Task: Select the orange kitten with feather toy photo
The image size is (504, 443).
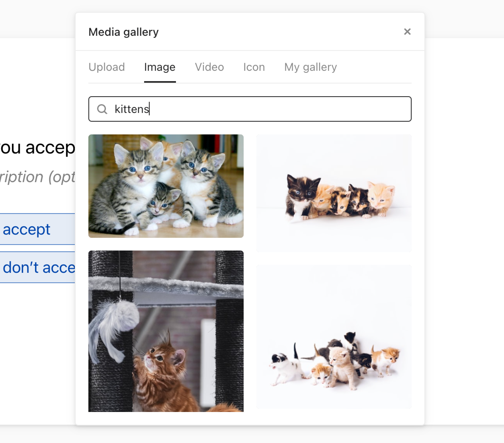Action: click(166, 331)
